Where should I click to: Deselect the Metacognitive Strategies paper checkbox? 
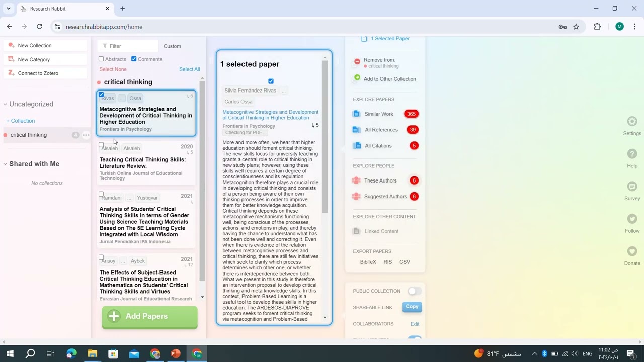(101, 95)
